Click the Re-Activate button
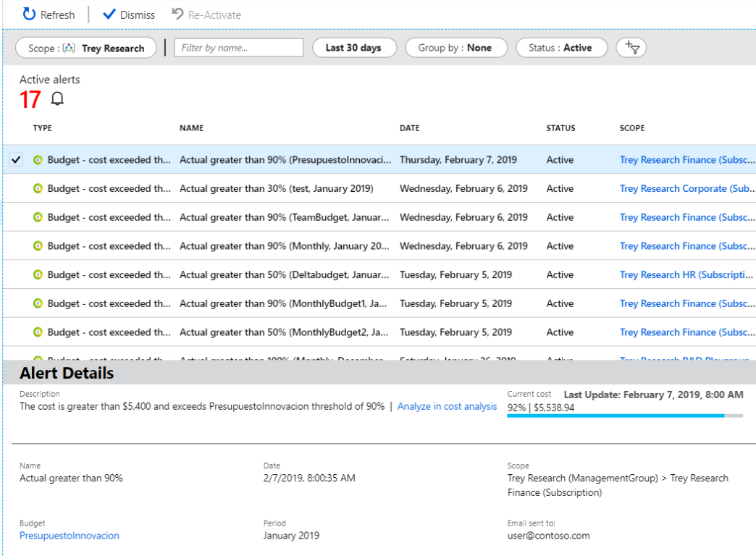The image size is (756, 556). click(206, 15)
